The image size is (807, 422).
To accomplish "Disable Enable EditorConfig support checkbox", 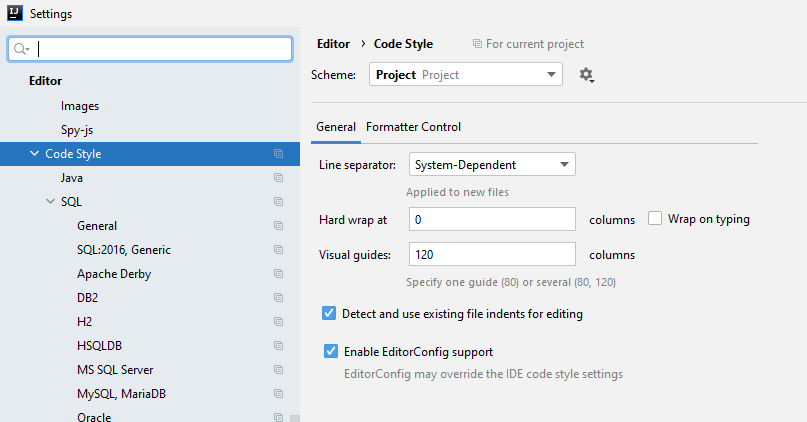I will (x=331, y=351).
